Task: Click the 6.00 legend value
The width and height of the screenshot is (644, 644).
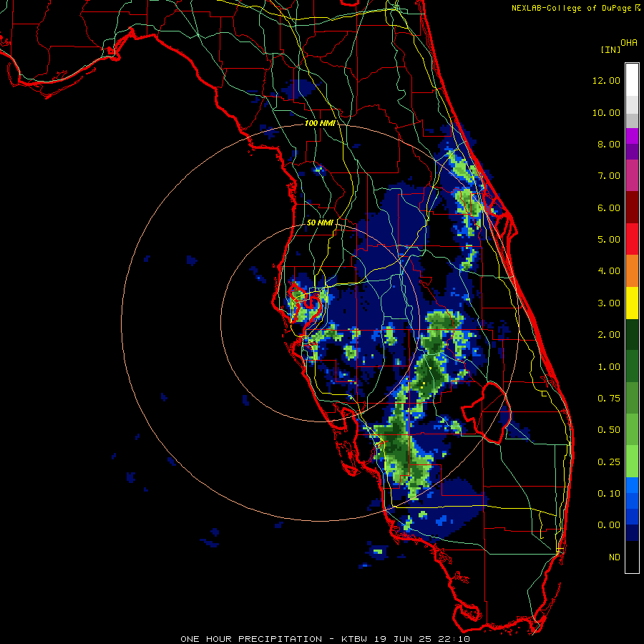Action: coord(609,208)
